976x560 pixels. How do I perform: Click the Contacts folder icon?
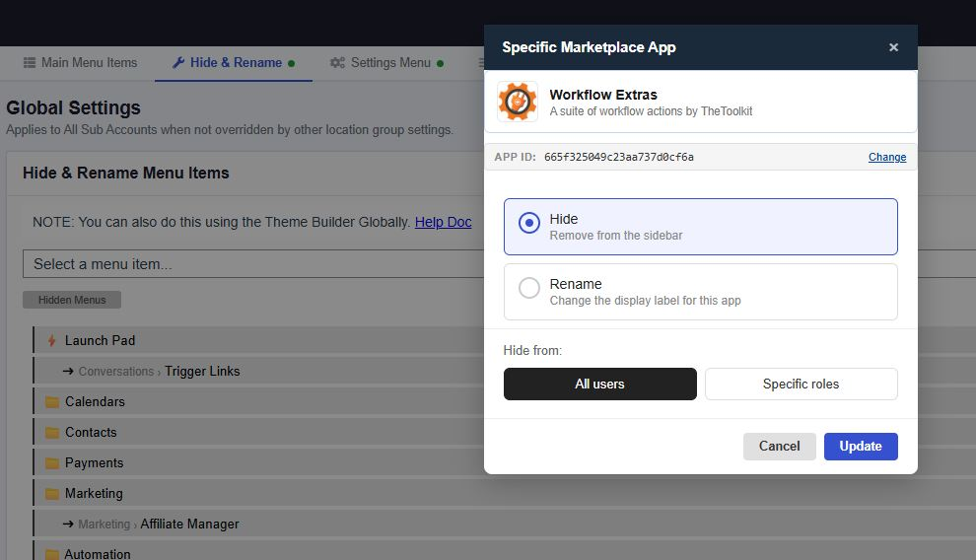point(52,433)
